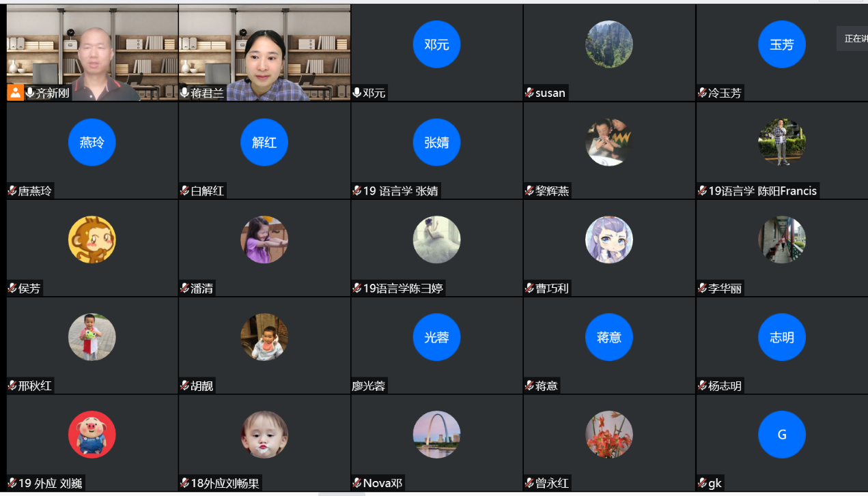Click the pig avatar of 19 外应 刘巍
868x496 pixels.
click(x=92, y=435)
